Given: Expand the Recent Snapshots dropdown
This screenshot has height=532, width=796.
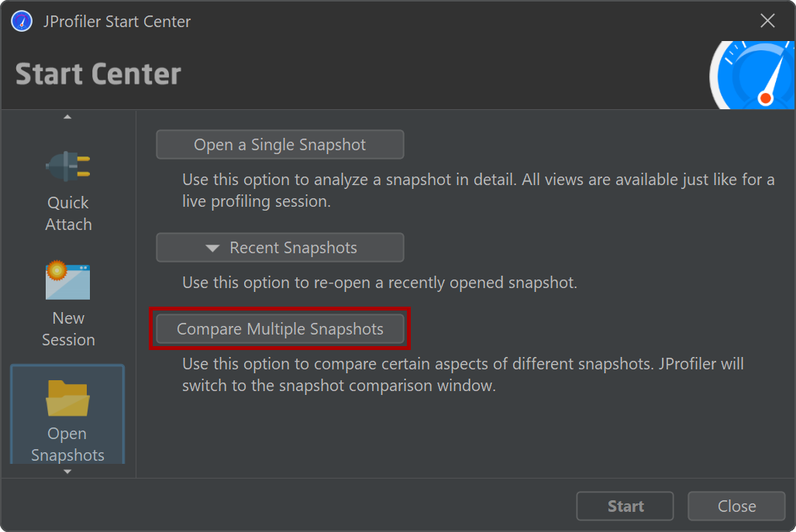Looking at the screenshot, I should pos(280,248).
